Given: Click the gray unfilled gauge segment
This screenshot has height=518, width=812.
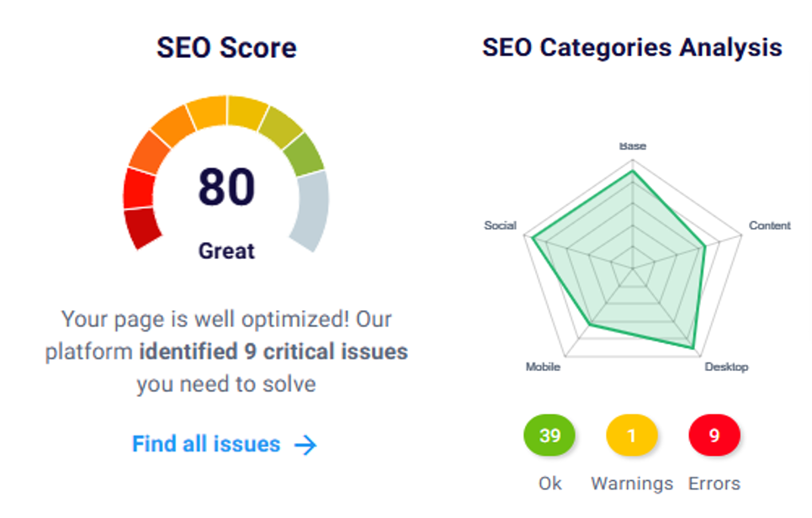Looking at the screenshot, I should coord(309,210).
